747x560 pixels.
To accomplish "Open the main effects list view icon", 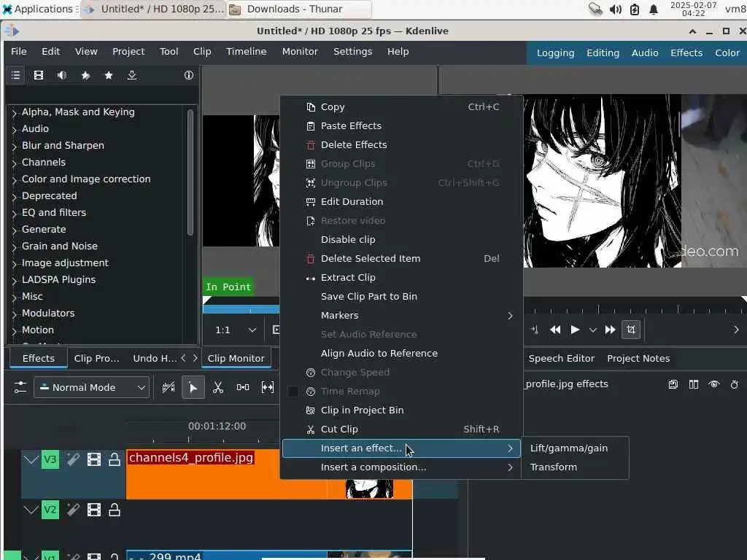I will (x=16, y=75).
